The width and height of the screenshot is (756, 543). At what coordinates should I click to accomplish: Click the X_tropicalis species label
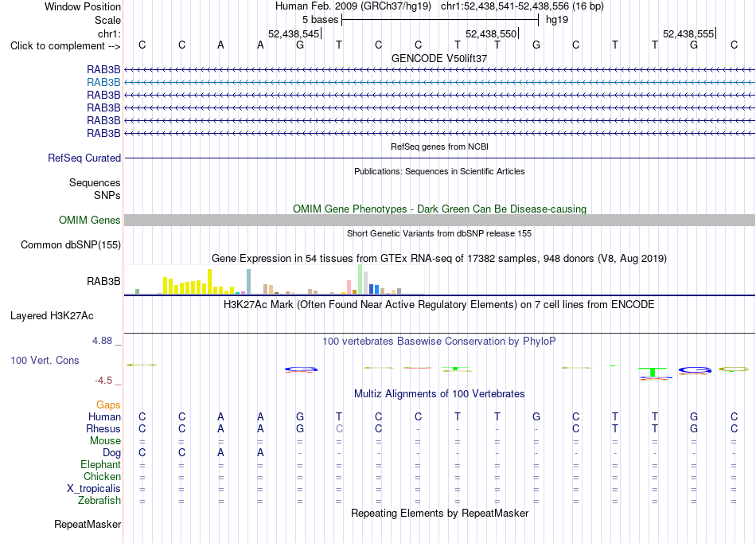coord(94,489)
